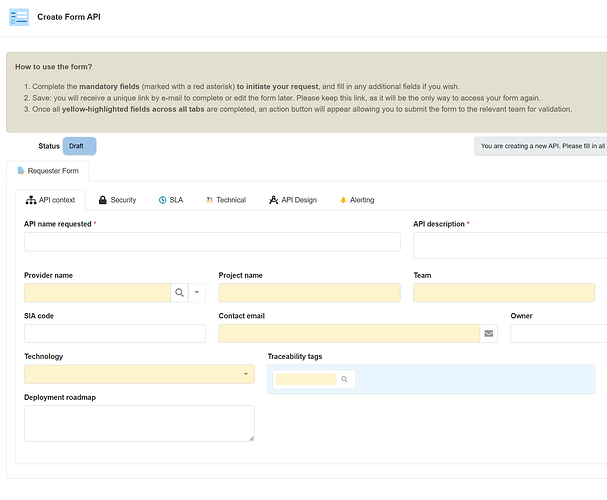Viewport: 607px width, 500px height.
Task: Click the Traceability tags search icon
Action: pos(344,380)
